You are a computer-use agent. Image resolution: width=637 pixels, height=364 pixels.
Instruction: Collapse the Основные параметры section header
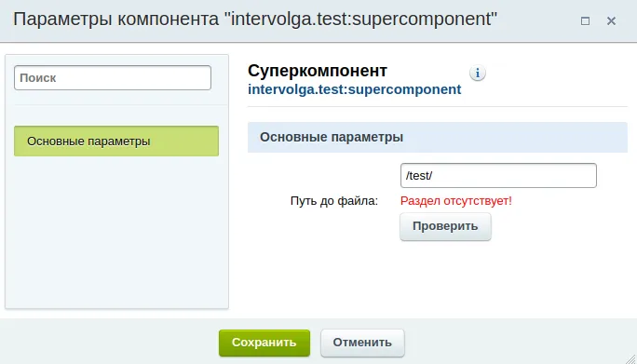click(x=438, y=137)
